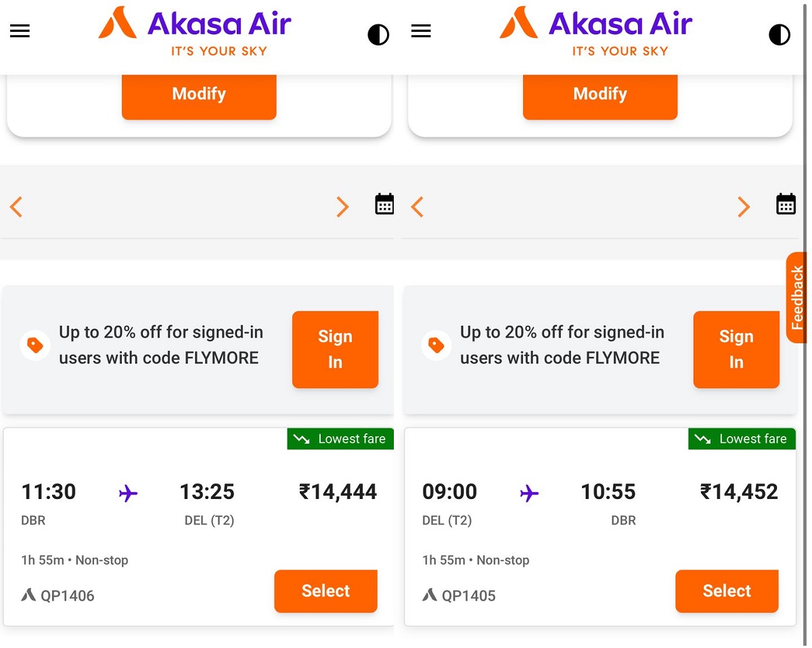Click the offer tag icon in the left banner
Image resolution: width=812 pixels, height=648 pixels.
click(x=35, y=345)
